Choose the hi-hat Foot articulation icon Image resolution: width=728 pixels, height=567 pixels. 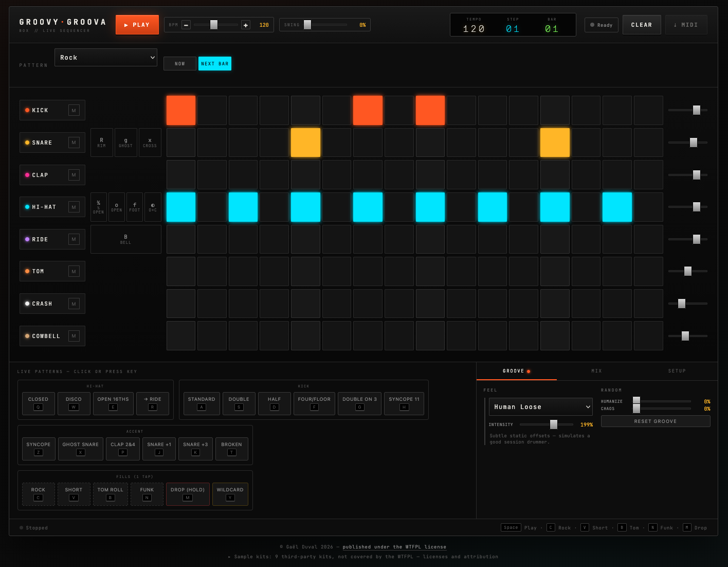135,207
